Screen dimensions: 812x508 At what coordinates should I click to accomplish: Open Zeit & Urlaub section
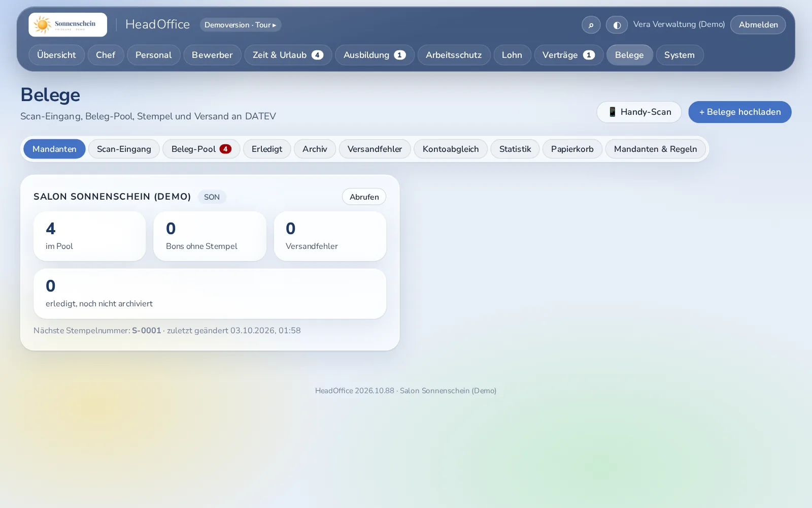pyautogui.click(x=288, y=55)
